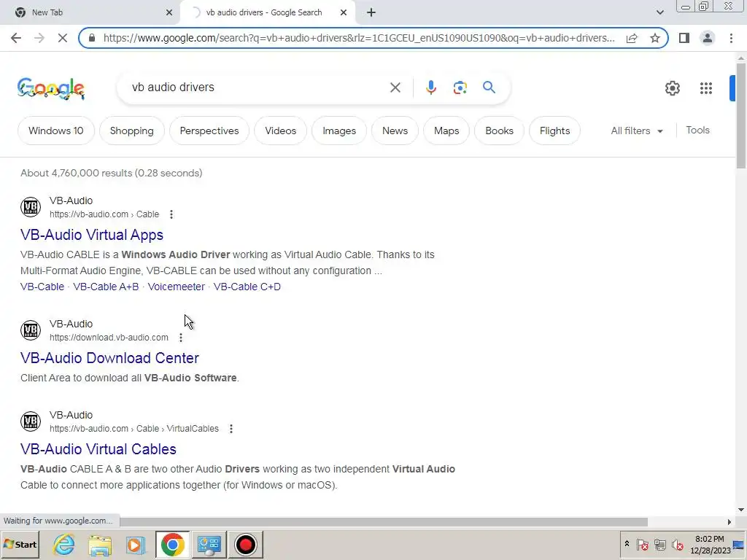The width and height of the screenshot is (747, 560).
Task: Open the Chrome profile menu
Action: click(708, 38)
